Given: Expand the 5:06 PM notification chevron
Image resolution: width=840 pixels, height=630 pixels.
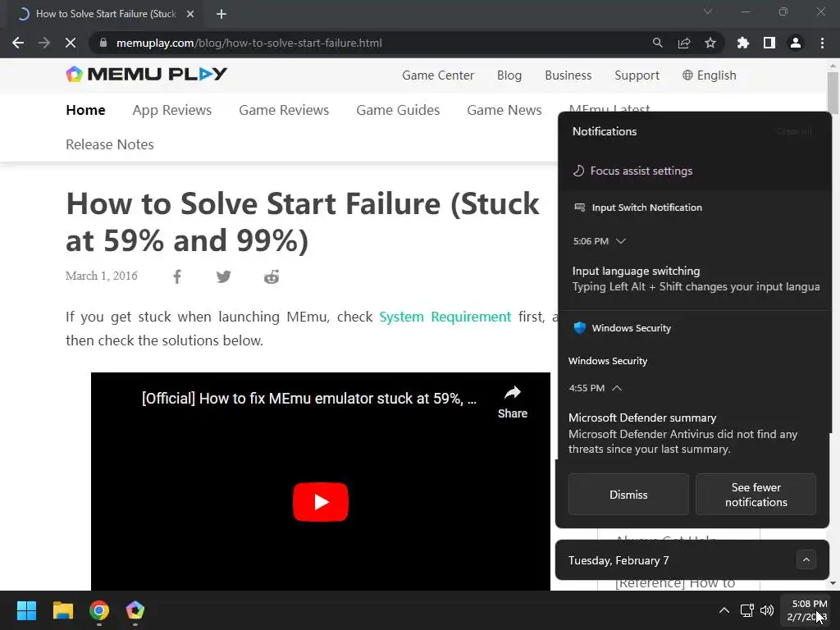Looking at the screenshot, I should (621, 241).
